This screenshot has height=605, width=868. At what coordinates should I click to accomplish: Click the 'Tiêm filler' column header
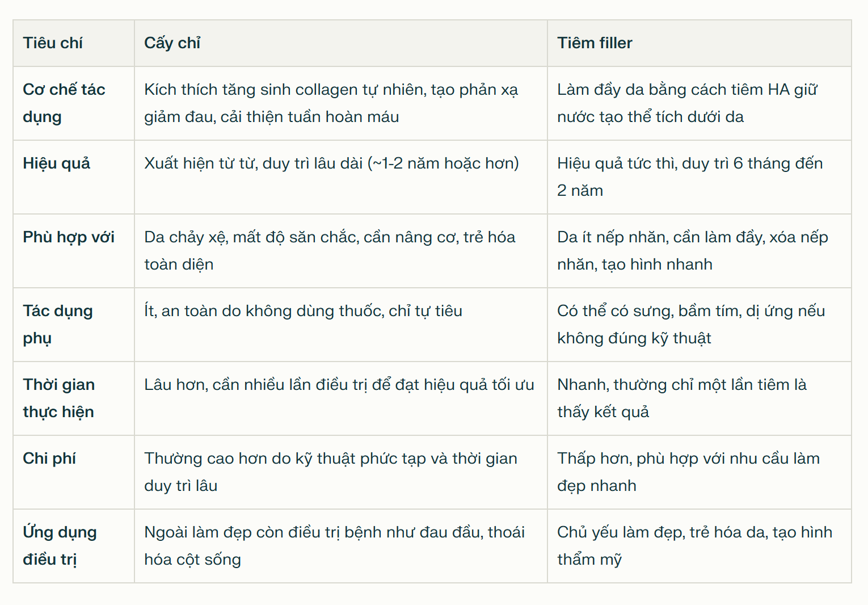(595, 43)
